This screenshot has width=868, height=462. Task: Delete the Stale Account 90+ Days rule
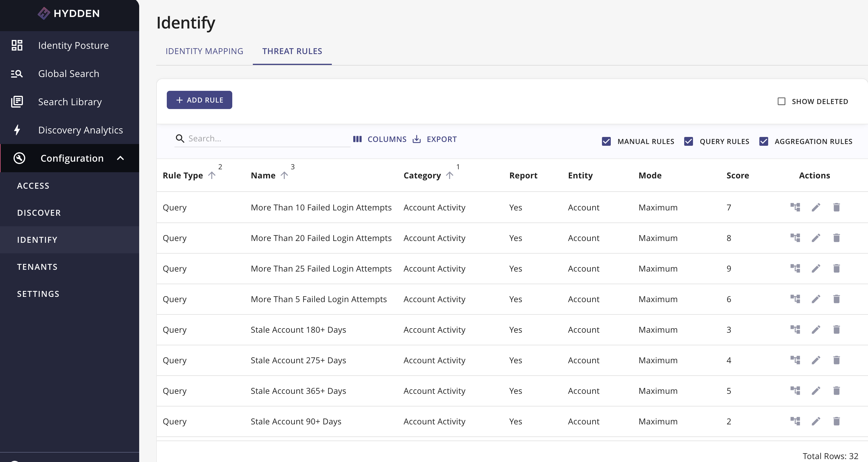tap(836, 421)
